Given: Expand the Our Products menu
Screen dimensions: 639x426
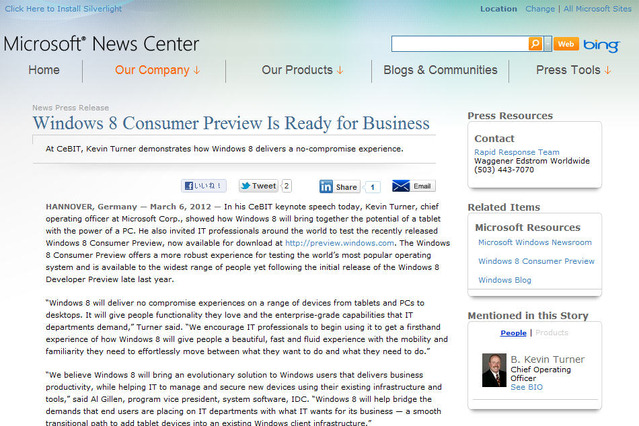Looking at the screenshot, I should [302, 70].
